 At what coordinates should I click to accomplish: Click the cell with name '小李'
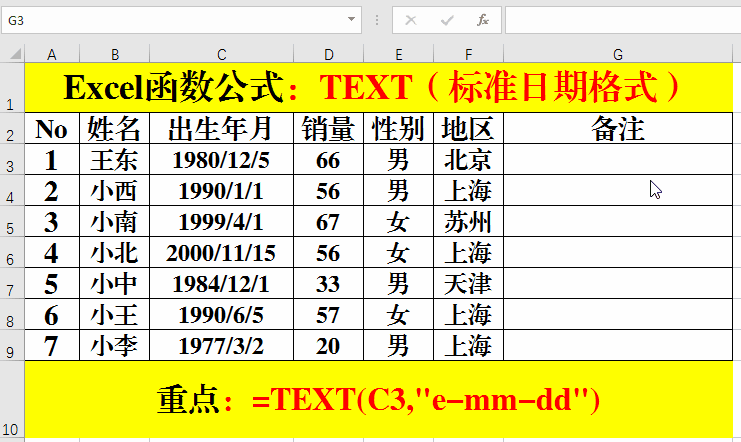pyautogui.click(x=114, y=345)
